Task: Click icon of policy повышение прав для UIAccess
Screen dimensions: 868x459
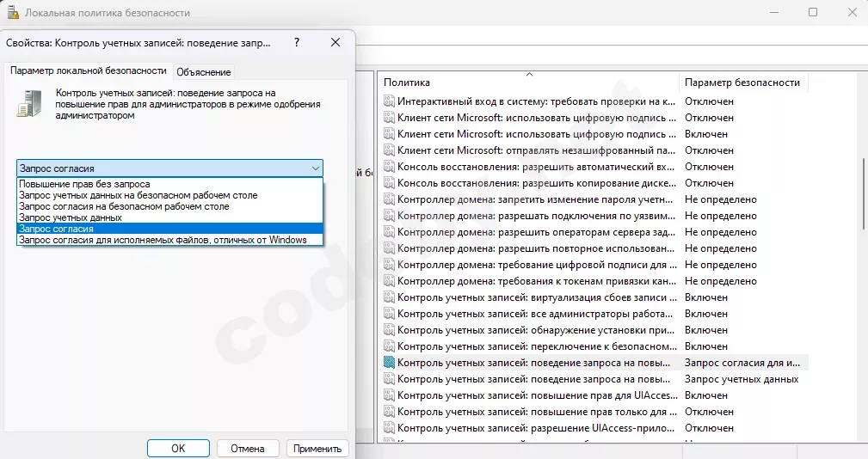Action: [x=389, y=395]
